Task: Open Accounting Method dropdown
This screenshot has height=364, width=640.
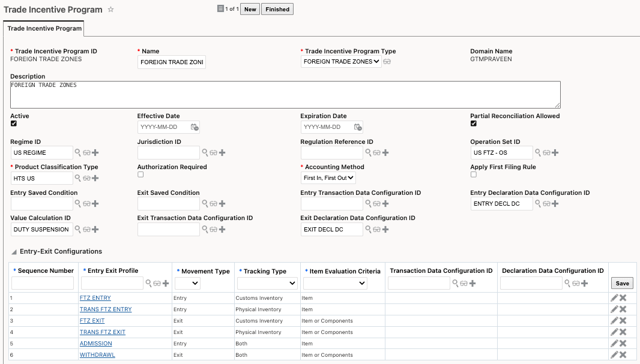Action: click(x=328, y=178)
